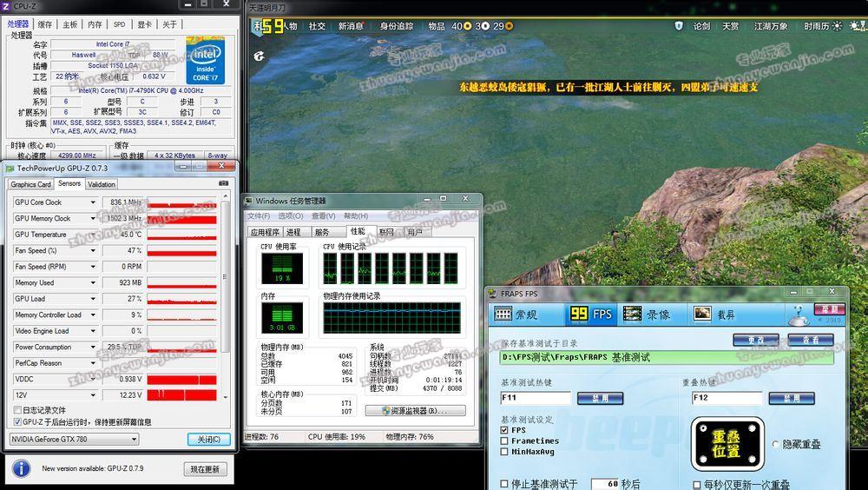Click the FRAPS help question-mark icon
Image resolution: width=868 pixels, height=490 pixels.
(x=799, y=315)
